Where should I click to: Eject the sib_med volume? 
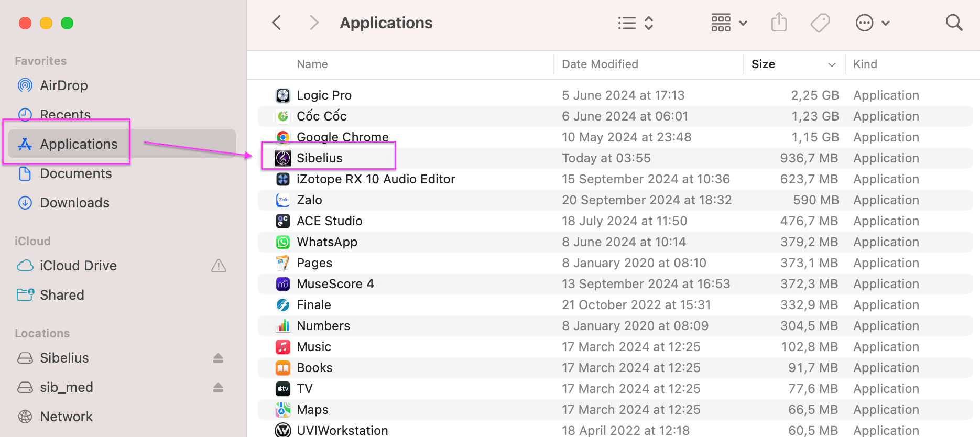pyautogui.click(x=218, y=387)
